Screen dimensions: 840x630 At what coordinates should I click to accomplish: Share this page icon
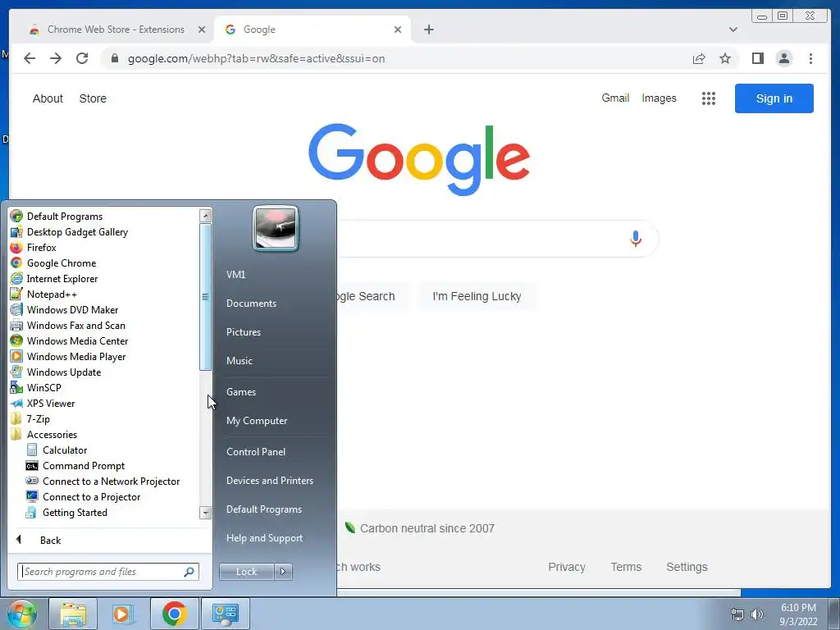(x=699, y=58)
